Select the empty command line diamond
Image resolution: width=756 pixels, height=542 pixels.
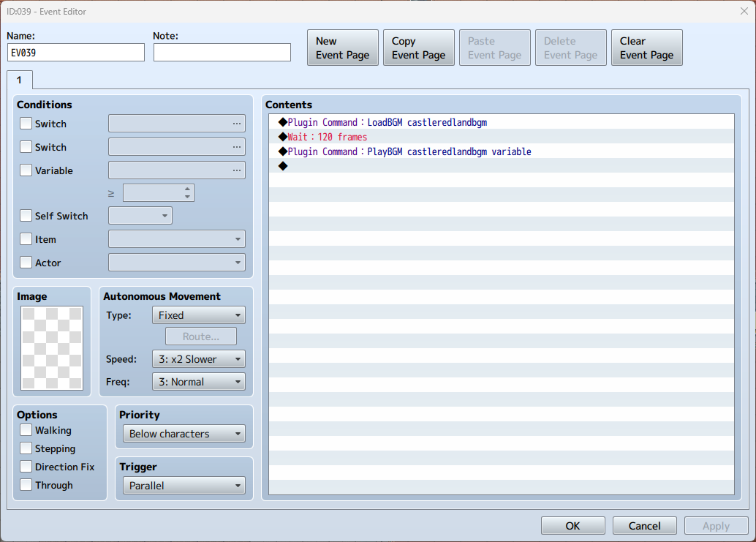click(283, 166)
